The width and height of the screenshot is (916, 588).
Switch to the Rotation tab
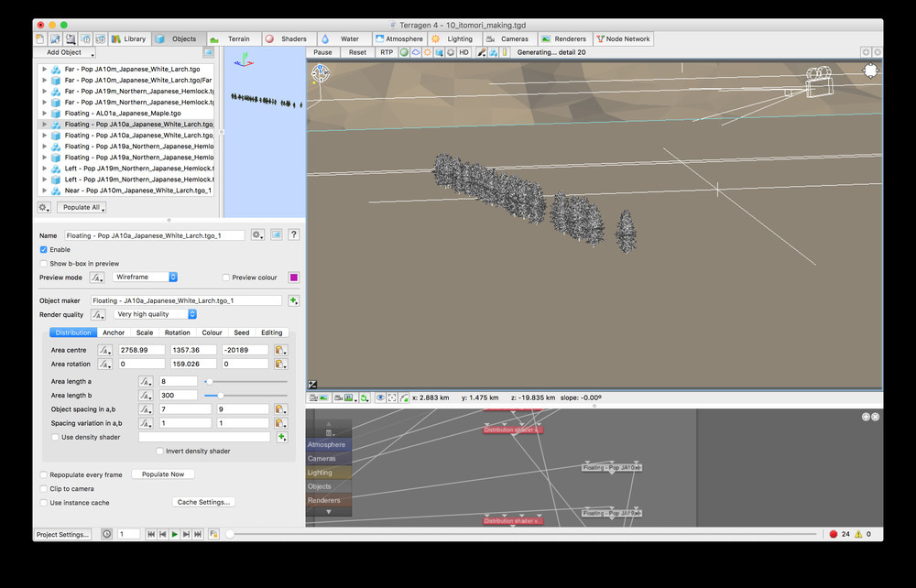pyautogui.click(x=178, y=332)
